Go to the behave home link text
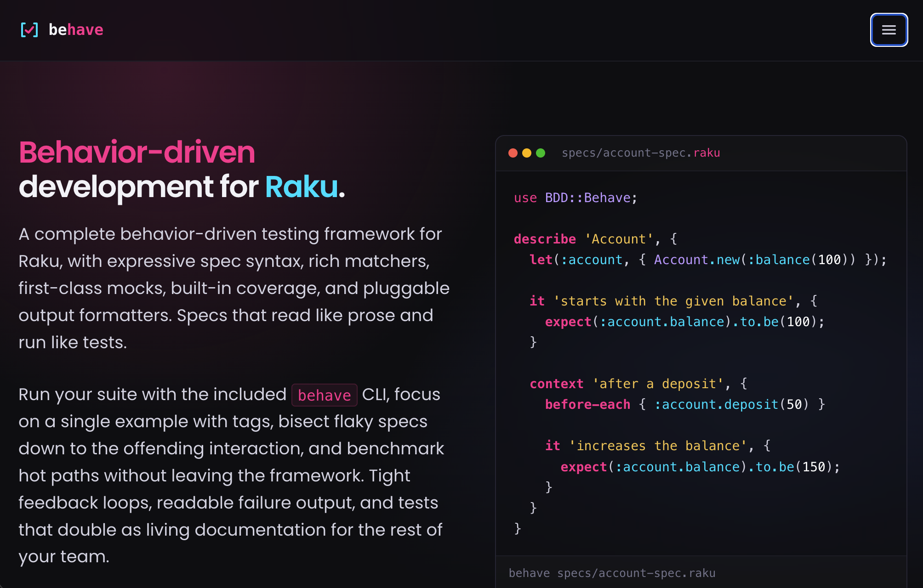Viewport: 923px width, 588px height. [x=76, y=30]
